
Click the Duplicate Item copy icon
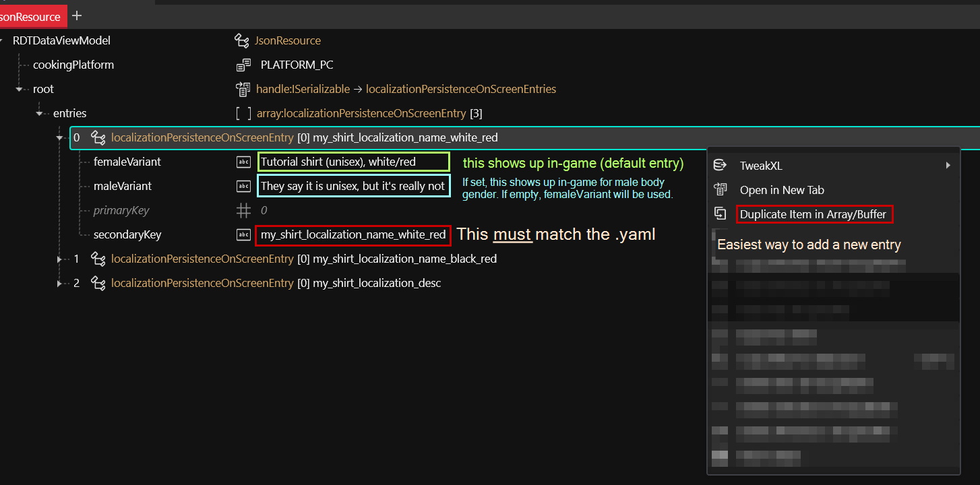[720, 214]
